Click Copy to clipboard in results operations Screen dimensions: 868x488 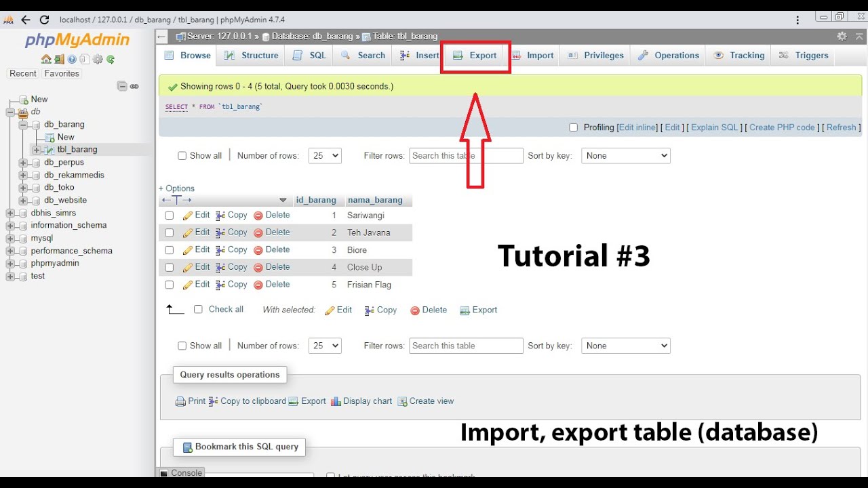pyautogui.click(x=247, y=401)
